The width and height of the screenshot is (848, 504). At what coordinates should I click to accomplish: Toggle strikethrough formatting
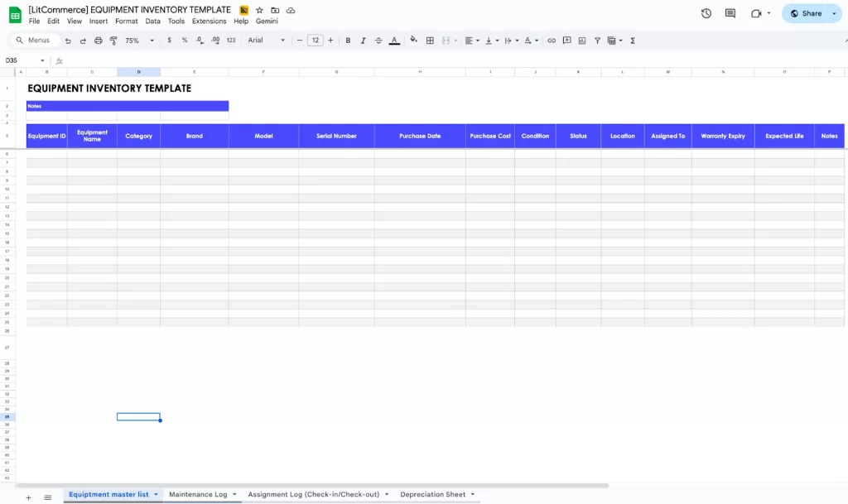tap(378, 40)
